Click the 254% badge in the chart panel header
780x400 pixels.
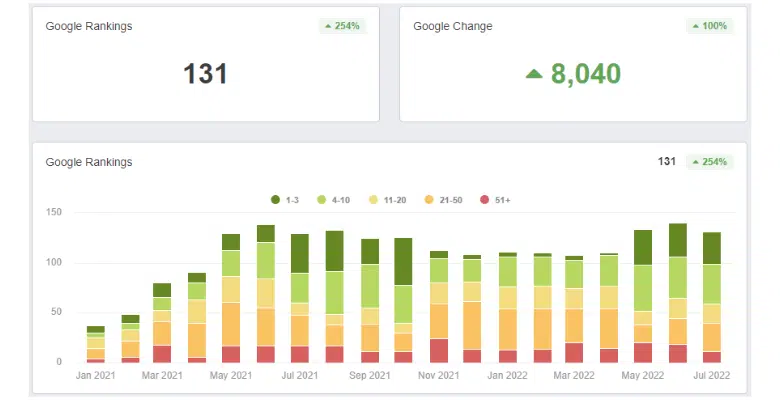(x=710, y=162)
